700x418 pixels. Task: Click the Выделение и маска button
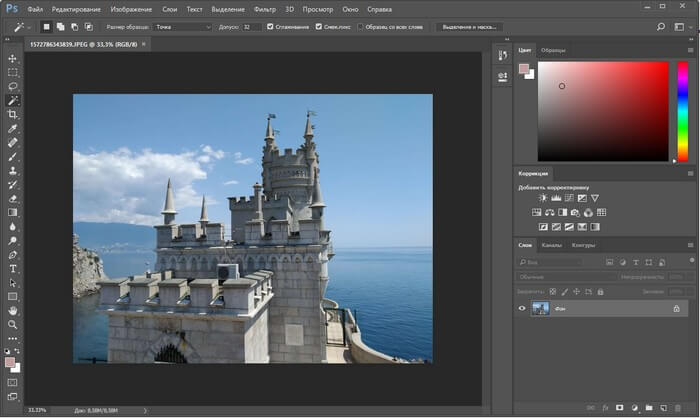(467, 27)
